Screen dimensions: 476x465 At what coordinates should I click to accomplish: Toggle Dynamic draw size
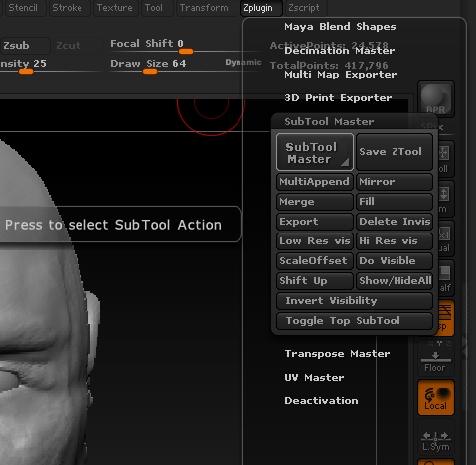(x=243, y=62)
